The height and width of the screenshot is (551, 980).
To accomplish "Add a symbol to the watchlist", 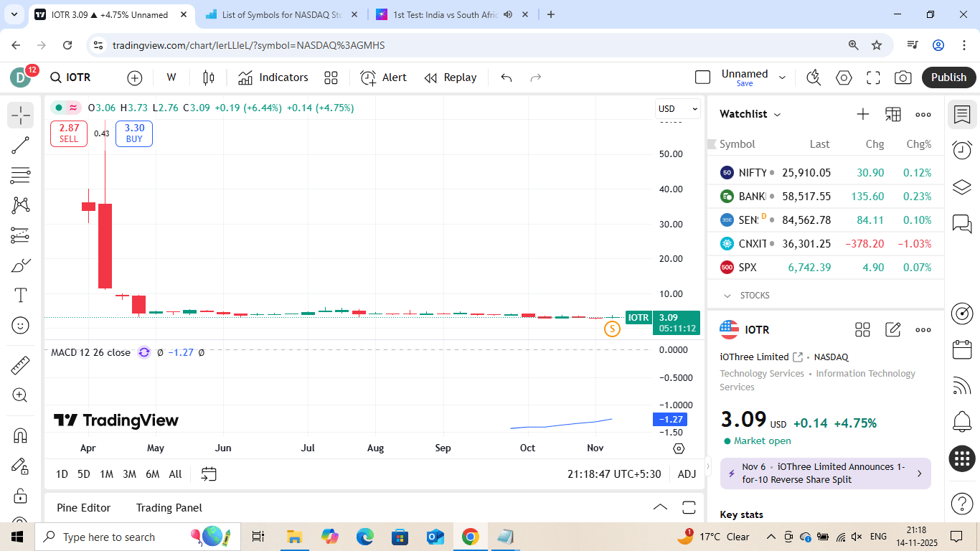I will pos(863,114).
